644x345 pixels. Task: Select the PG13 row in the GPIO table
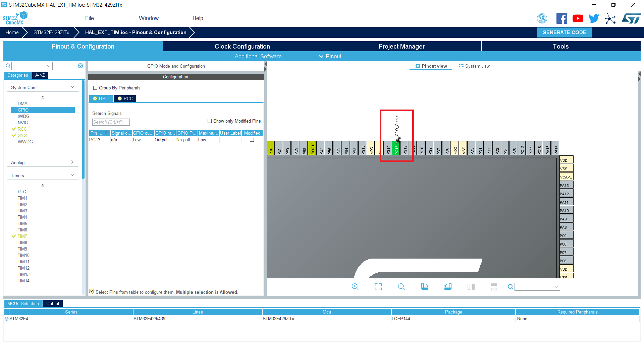pyautogui.click(x=175, y=140)
